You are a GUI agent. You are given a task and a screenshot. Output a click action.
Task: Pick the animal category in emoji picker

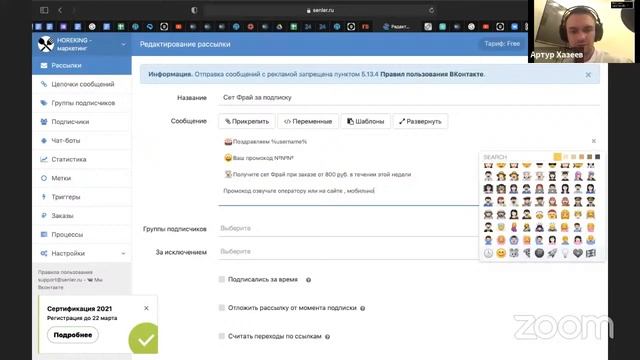tap(514, 253)
